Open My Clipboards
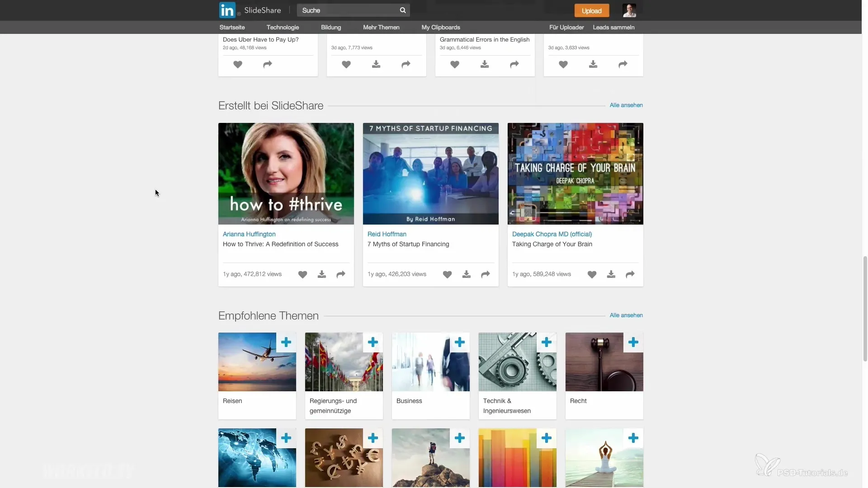 (441, 27)
